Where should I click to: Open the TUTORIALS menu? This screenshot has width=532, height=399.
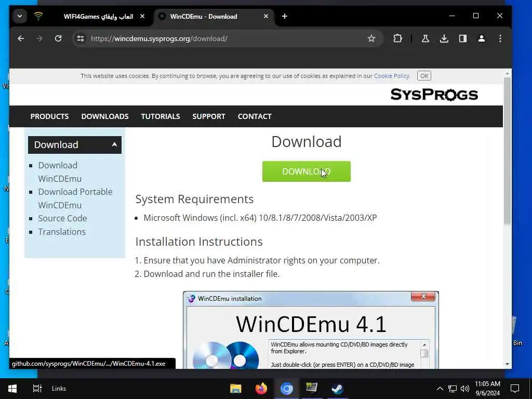point(161,116)
